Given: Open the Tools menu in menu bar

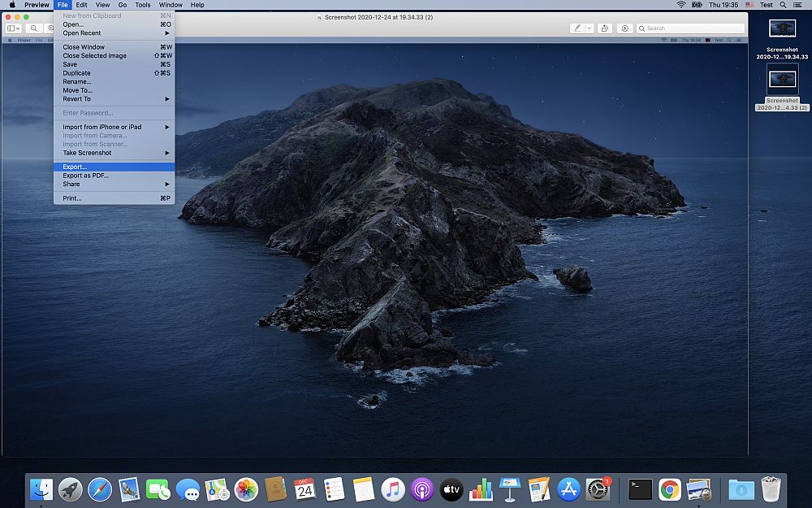Looking at the screenshot, I should pos(143,5).
